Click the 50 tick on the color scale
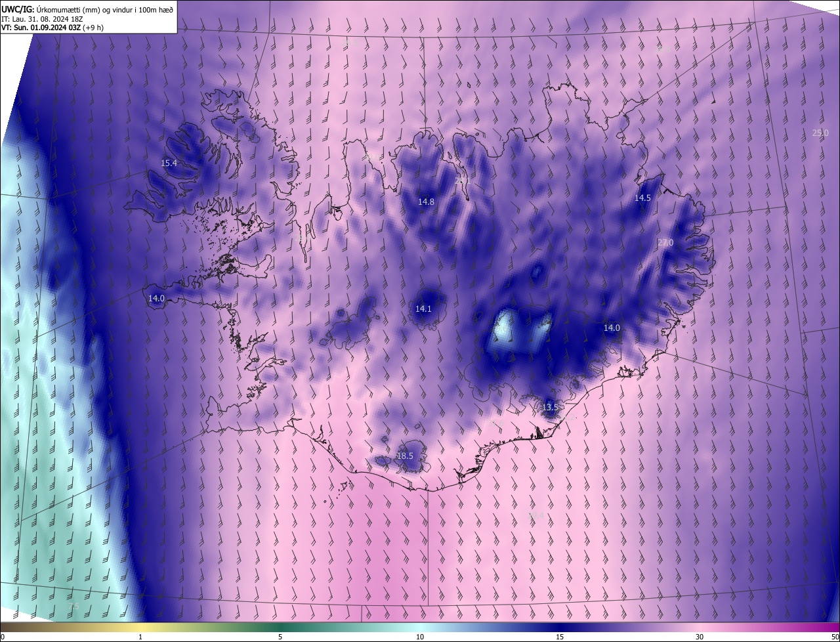840x642 pixels. [x=835, y=637]
